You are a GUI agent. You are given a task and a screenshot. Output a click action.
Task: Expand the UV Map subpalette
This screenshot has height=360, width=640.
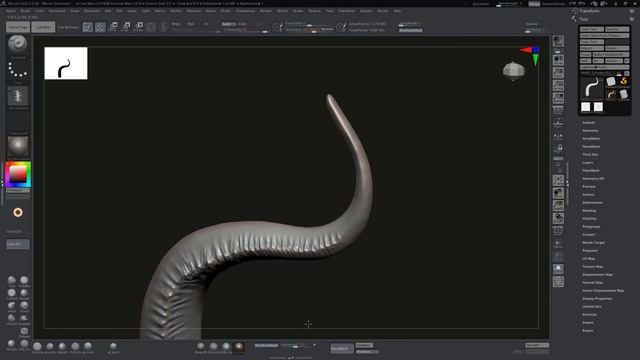pyautogui.click(x=589, y=259)
